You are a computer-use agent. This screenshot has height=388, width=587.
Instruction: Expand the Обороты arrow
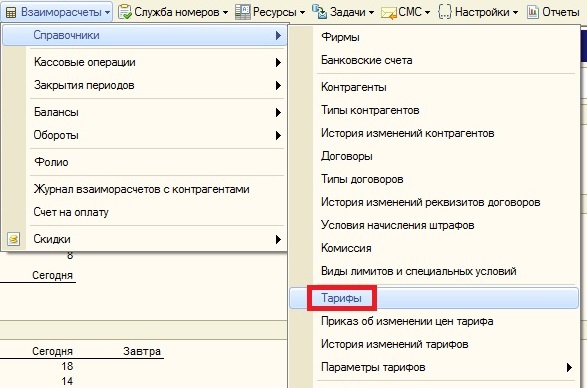pos(278,136)
